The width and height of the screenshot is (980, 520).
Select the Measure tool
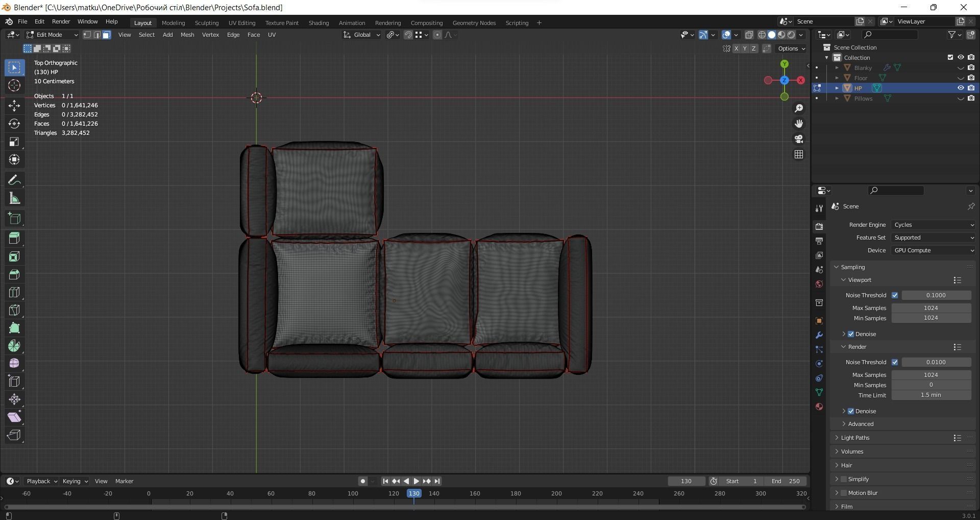[x=14, y=198]
